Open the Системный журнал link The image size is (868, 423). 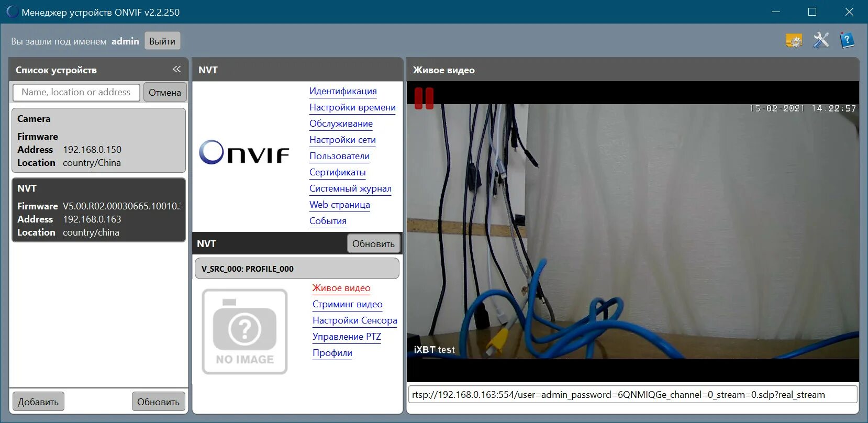coord(350,188)
